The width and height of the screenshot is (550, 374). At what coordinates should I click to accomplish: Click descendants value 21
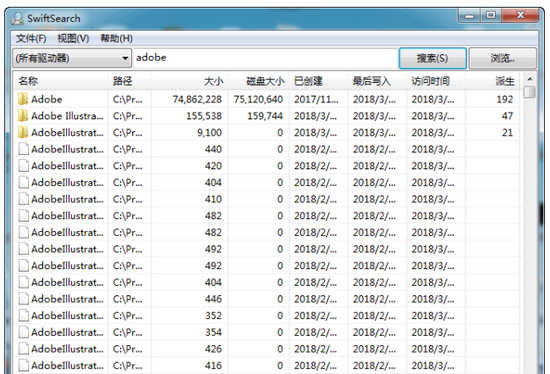508,133
